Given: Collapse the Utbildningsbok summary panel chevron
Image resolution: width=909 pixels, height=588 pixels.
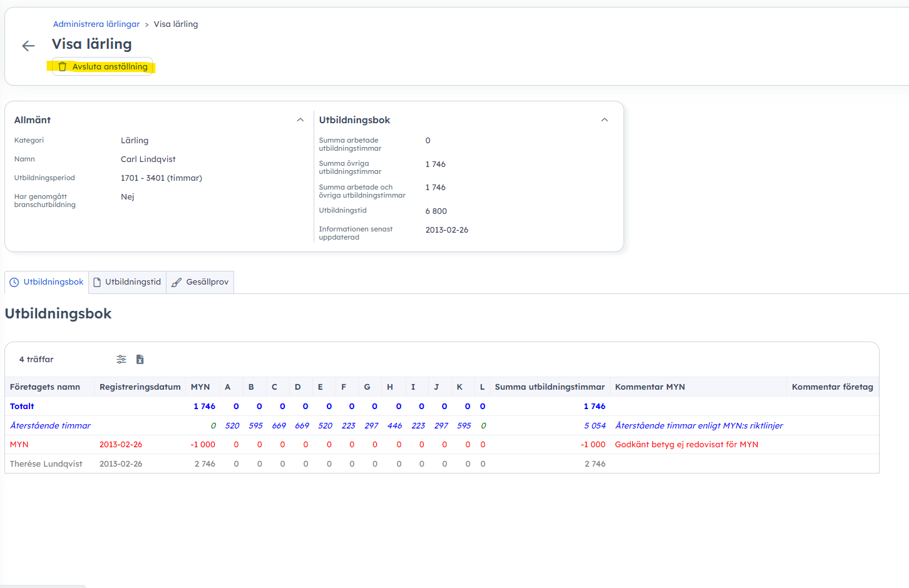Looking at the screenshot, I should [x=605, y=120].
